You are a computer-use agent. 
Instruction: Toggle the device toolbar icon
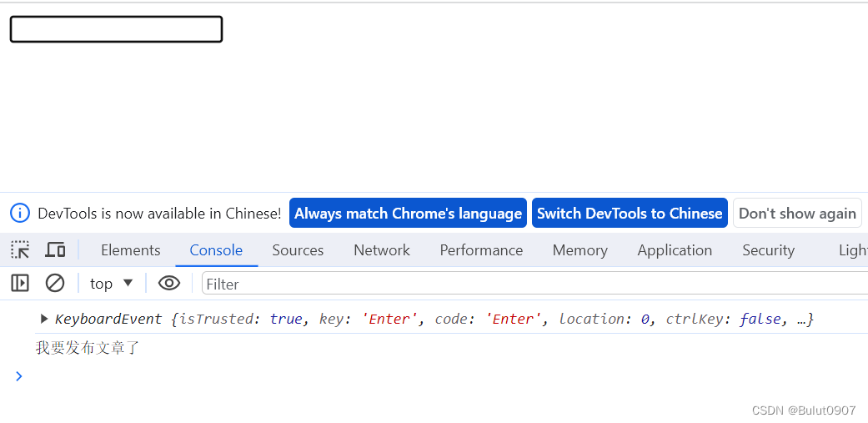[55, 250]
